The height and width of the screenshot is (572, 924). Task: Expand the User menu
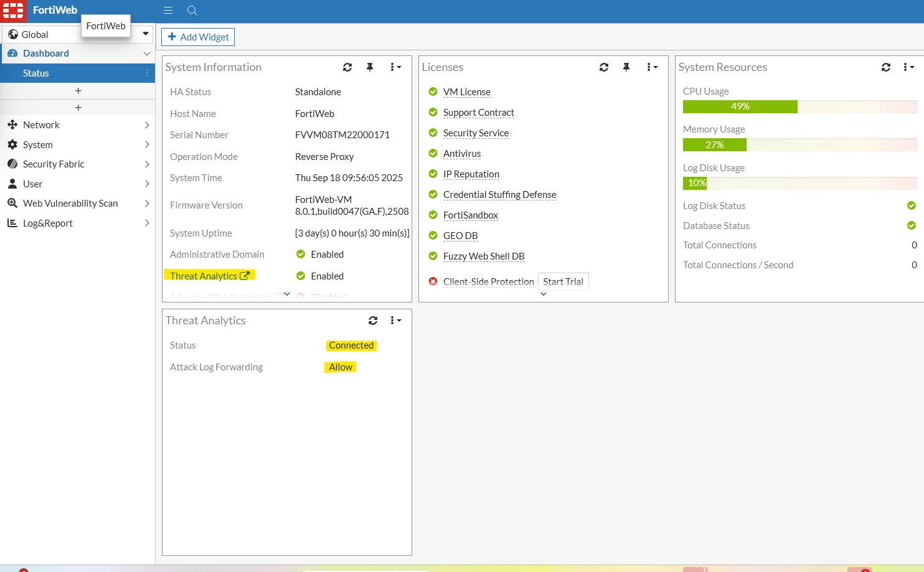[147, 184]
